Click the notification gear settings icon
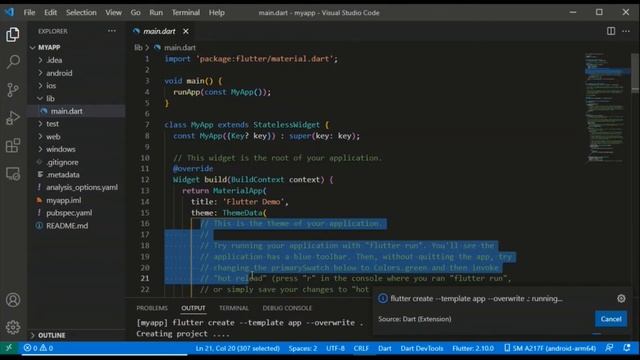This screenshot has width=640, height=360. click(621, 299)
